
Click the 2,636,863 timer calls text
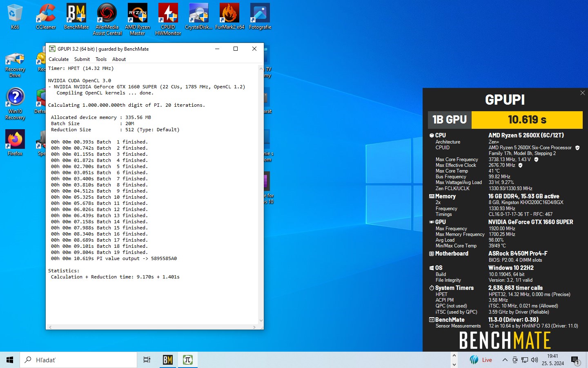click(x=515, y=288)
